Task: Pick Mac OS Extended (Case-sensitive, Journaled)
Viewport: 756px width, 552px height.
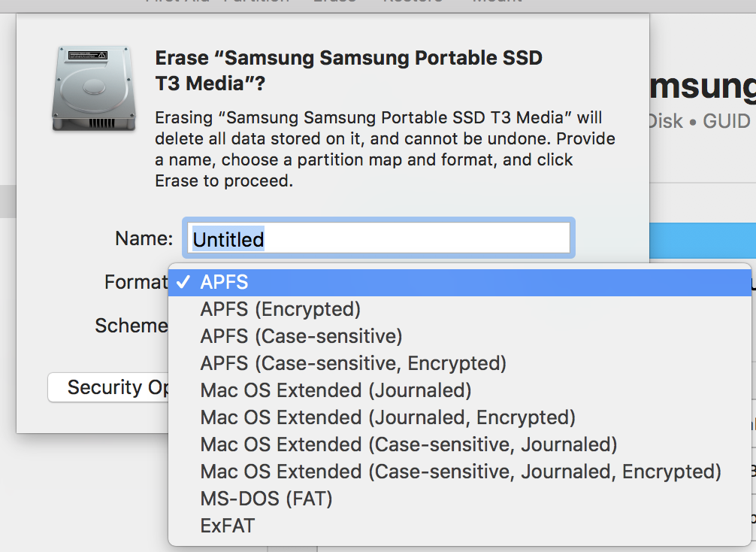Action: click(x=459, y=444)
